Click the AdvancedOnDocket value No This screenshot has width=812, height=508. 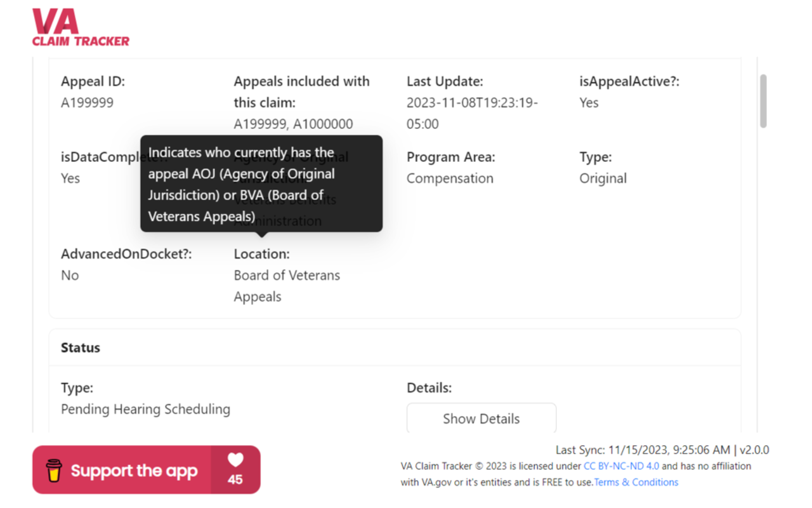[x=70, y=275]
